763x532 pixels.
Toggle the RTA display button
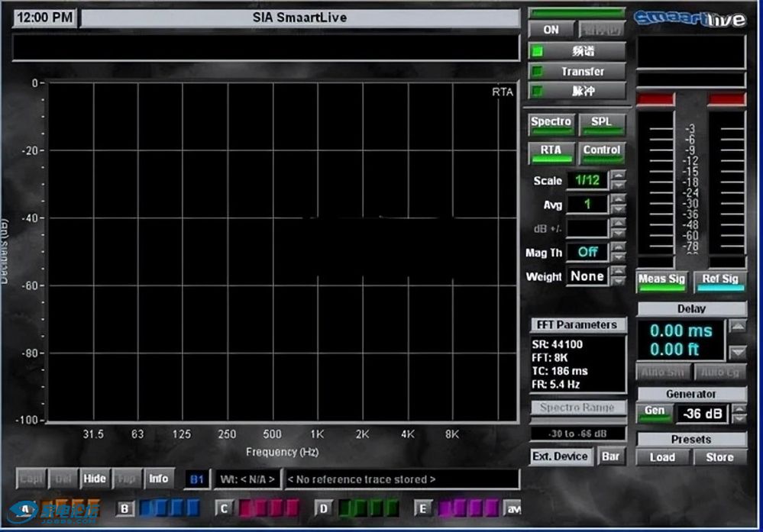pyautogui.click(x=551, y=152)
